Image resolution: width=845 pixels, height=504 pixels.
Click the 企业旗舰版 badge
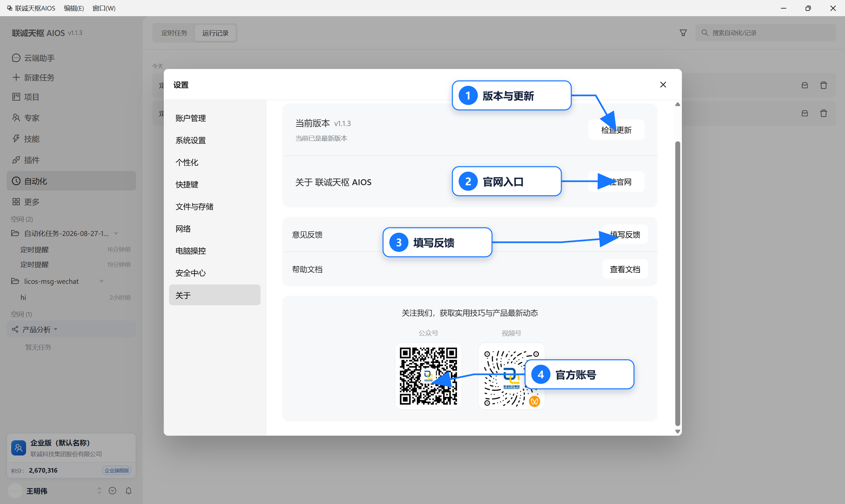pyautogui.click(x=117, y=470)
